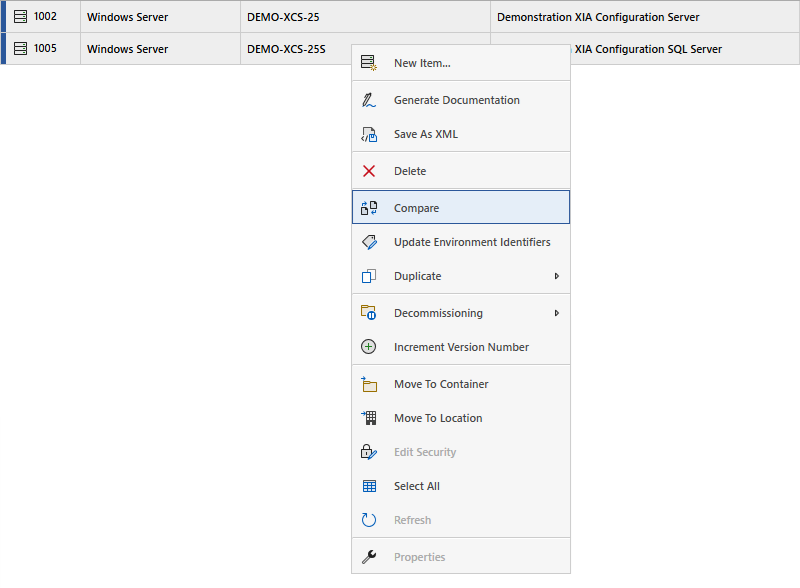Click the DEMO-XCS-25S name cell
This screenshot has height=588, width=800.
tap(295, 49)
